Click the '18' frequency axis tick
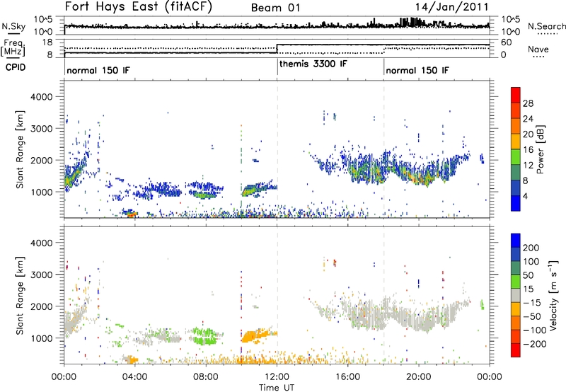Image resolution: width=566 pixels, height=392 pixels. coord(47,42)
